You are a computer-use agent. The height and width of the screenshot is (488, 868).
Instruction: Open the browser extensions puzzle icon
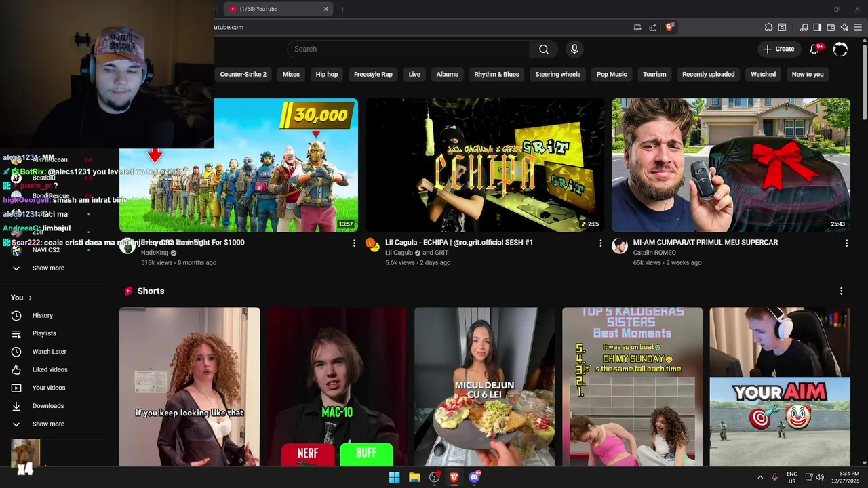(768, 27)
